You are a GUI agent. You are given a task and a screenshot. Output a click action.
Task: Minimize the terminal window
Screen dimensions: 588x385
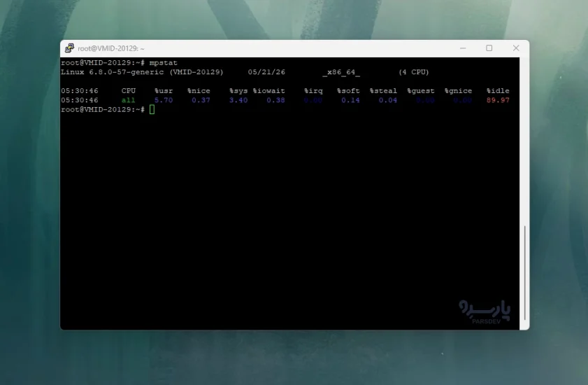pyautogui.click(x=463, y=48)
